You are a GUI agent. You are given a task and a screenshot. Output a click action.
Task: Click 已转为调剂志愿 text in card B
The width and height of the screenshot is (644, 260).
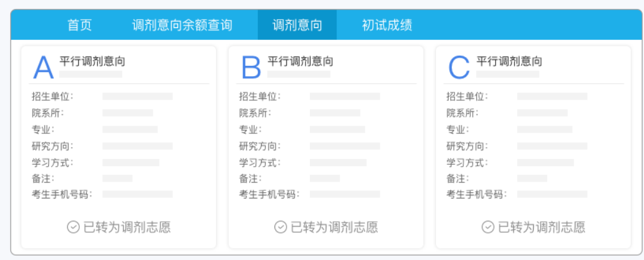[334, 227]
